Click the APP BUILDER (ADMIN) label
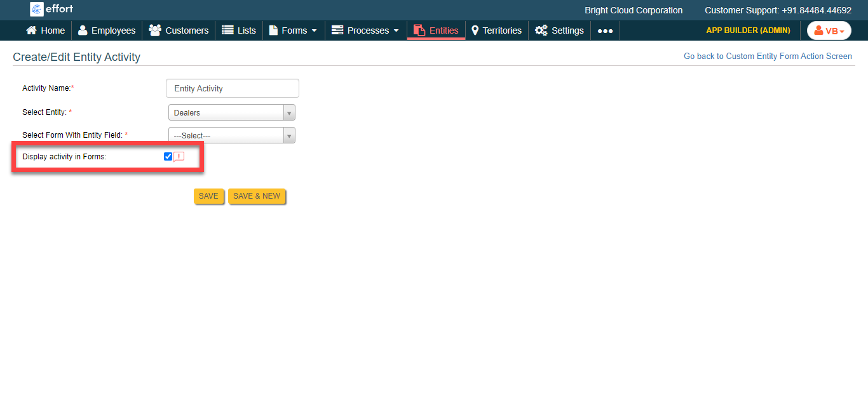The height and width of the screenshot is (417, 868). click(x=748, y=30)
